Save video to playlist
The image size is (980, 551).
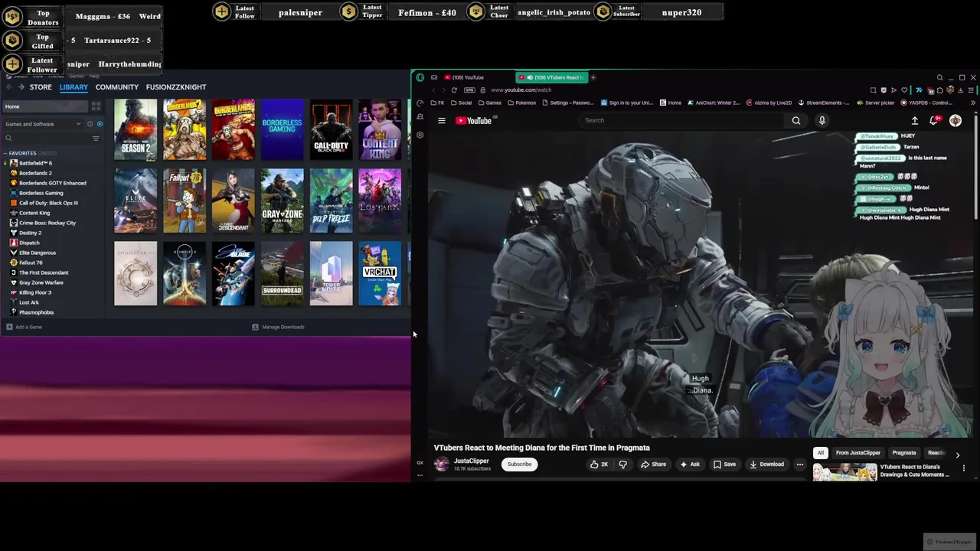click(x=724, y=464)
